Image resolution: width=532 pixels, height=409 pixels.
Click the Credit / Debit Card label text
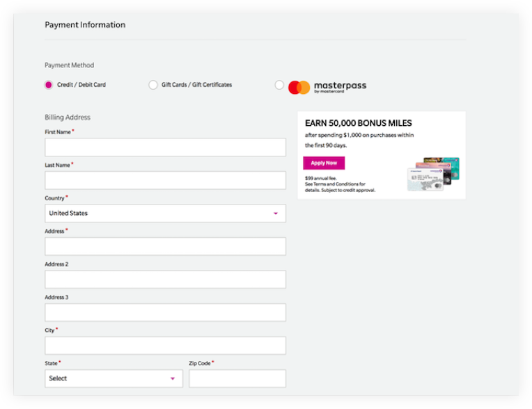[x=81, y=85]
